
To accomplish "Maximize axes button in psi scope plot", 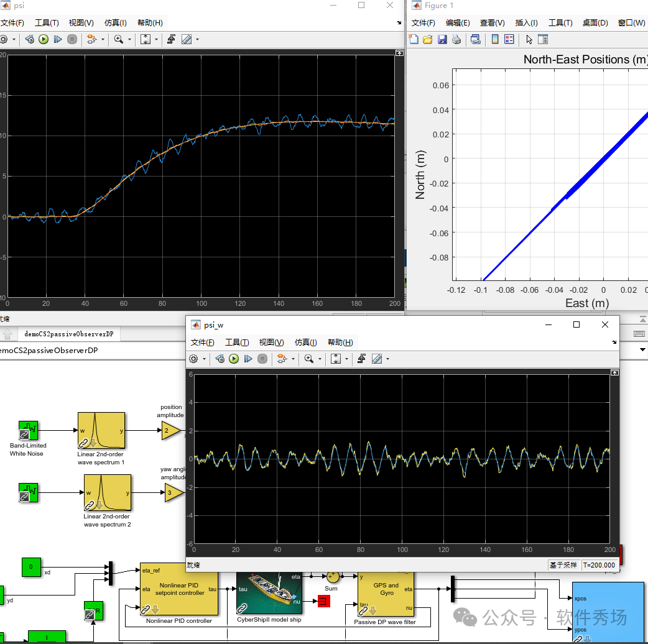I will 399,53.
